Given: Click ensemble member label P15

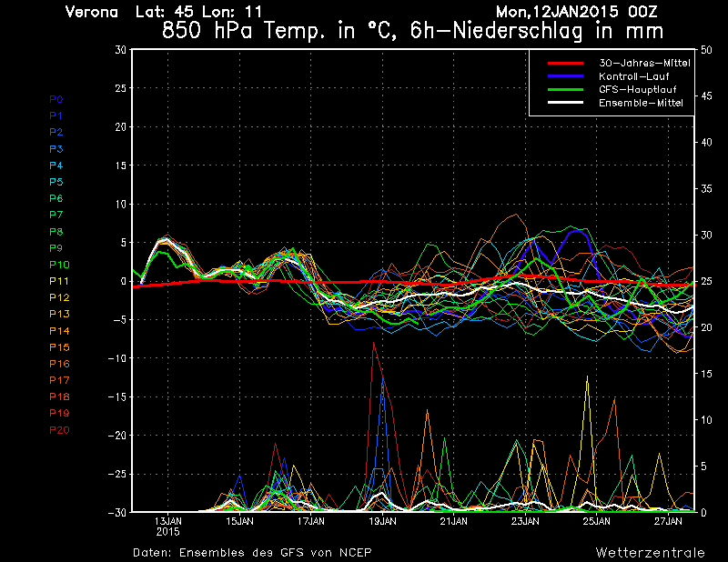Looking at the screenshot, I should pyautogui.click(x=59, y=347).
